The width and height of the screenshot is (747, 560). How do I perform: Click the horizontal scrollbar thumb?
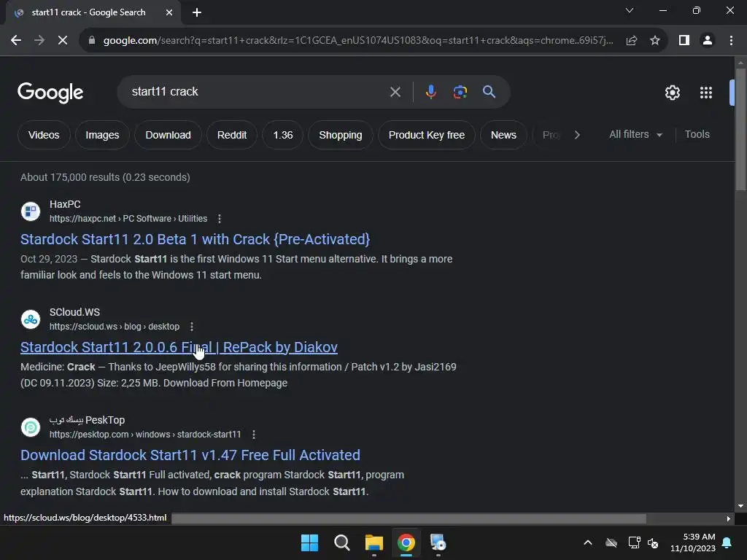409,518
